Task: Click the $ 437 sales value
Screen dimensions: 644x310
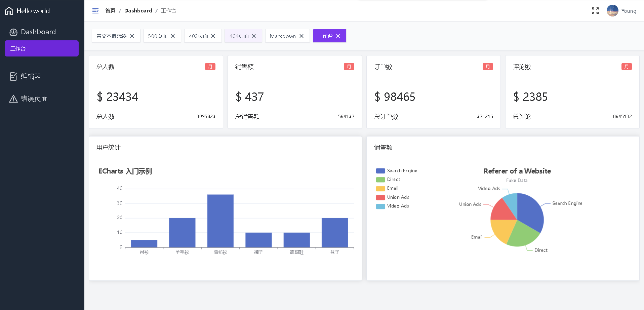Action: [x=249, y=97]
